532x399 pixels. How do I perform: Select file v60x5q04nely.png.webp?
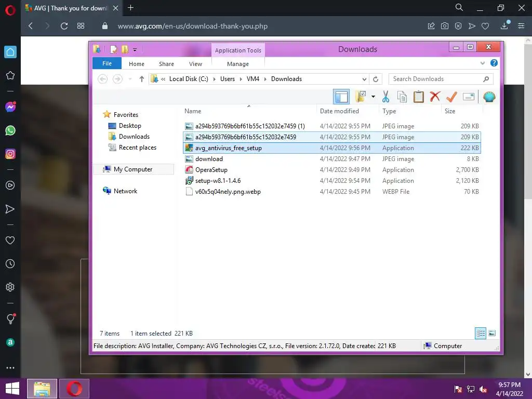click(332, 191)
